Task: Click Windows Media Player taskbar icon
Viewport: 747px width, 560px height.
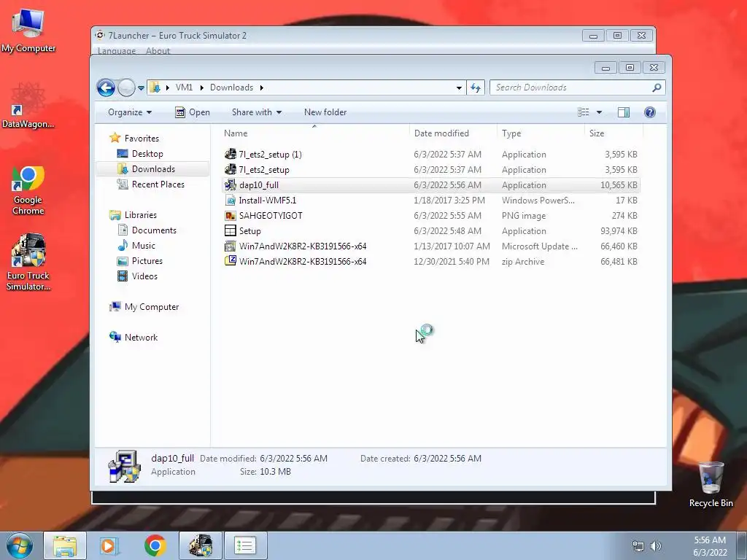Action: pos(109,545)
